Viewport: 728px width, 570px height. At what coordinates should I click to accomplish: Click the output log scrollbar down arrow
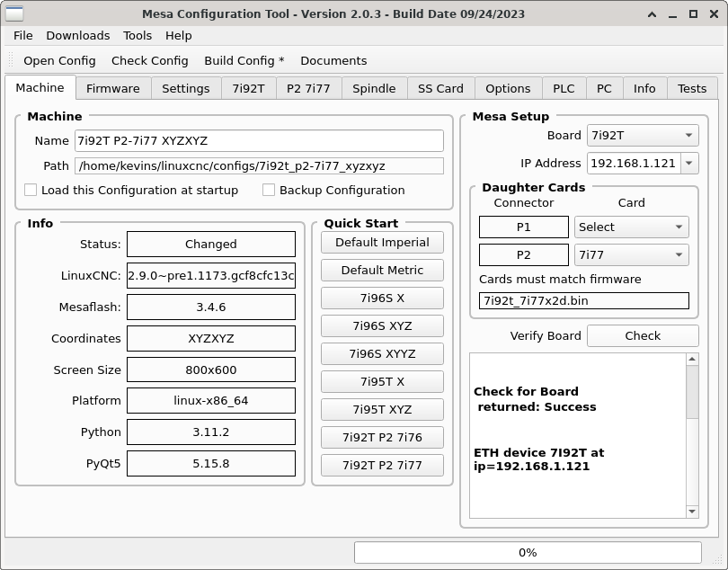tap(692, 512)
